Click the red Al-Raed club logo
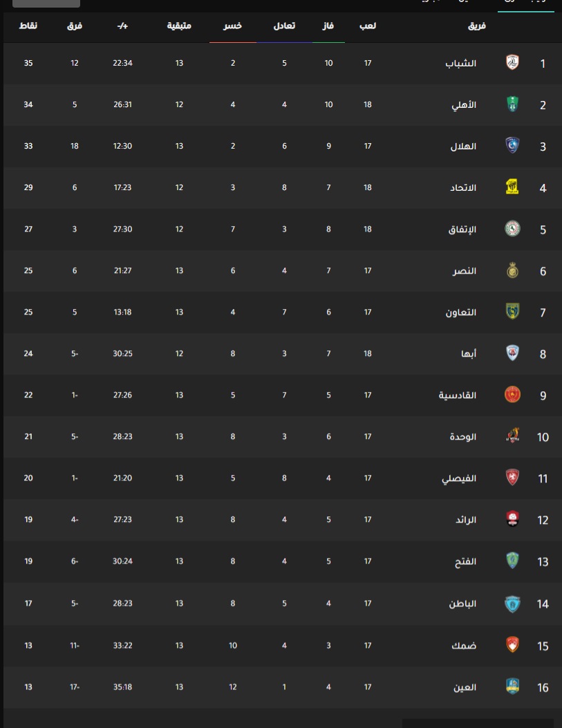The image size is (562, 728). coord(512,519)
